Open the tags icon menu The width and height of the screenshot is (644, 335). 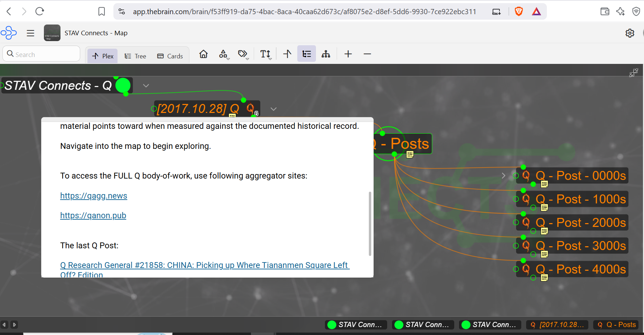pos(243,54)
